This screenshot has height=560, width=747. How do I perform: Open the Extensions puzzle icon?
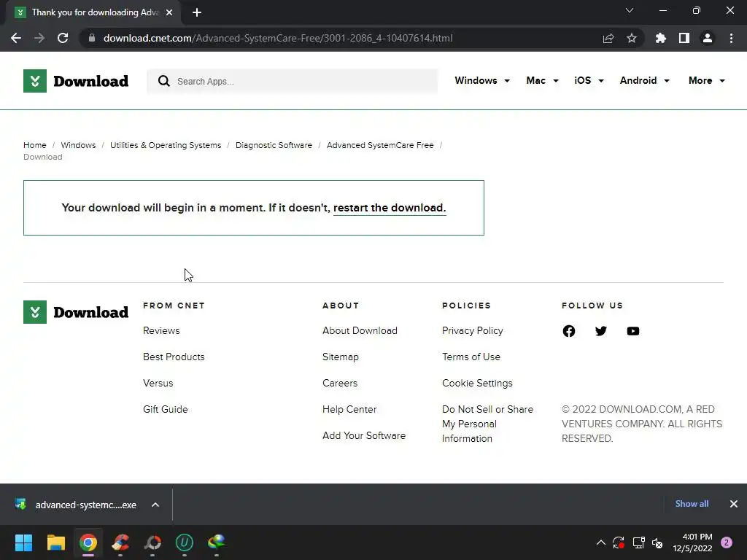(x=661, y=38)
